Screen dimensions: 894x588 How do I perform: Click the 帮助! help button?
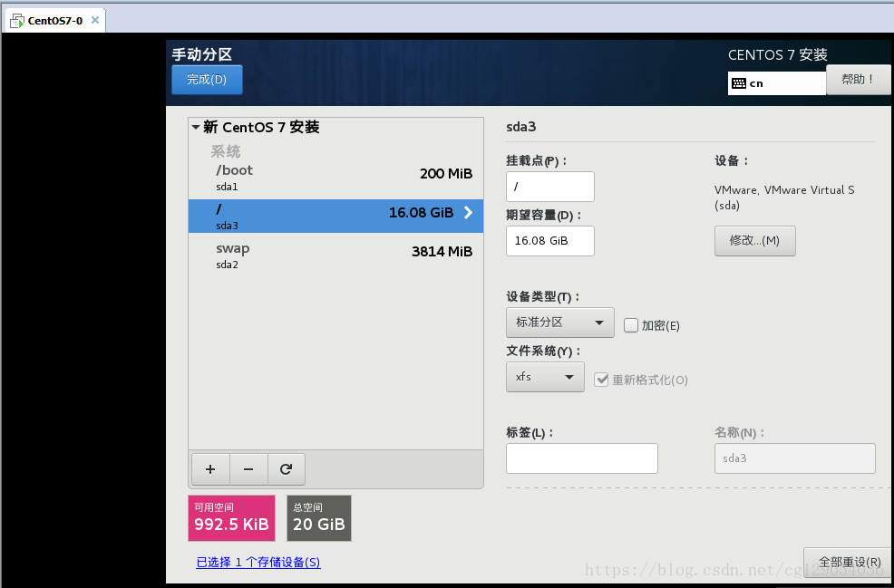click(858, 80)
